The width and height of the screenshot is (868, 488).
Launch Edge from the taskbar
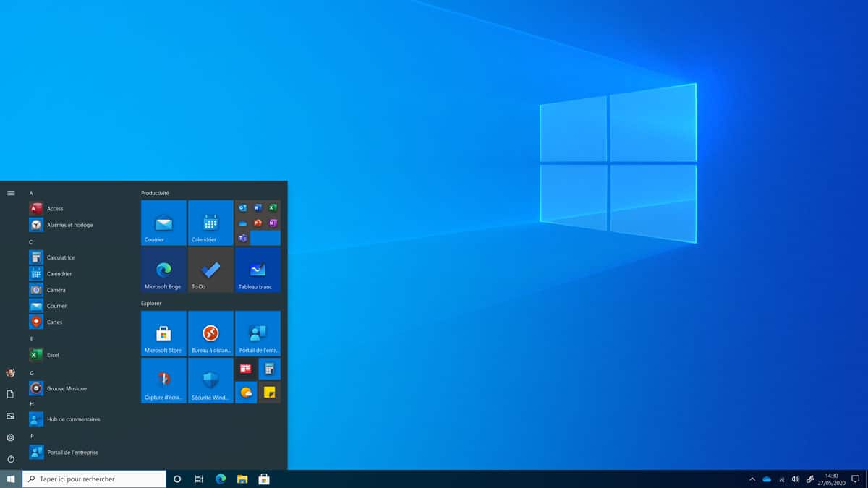click(221, 479)
